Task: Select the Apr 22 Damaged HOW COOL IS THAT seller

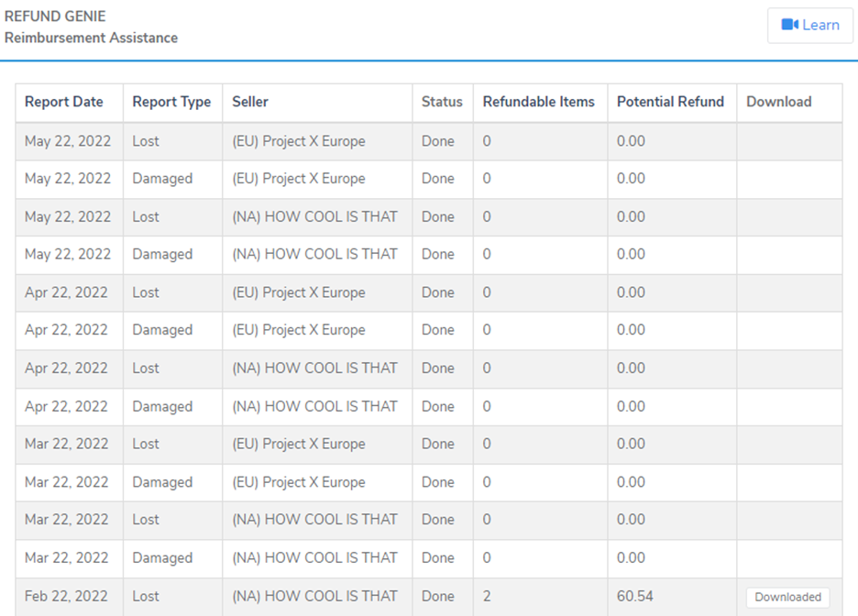Action: coord(314,406)
